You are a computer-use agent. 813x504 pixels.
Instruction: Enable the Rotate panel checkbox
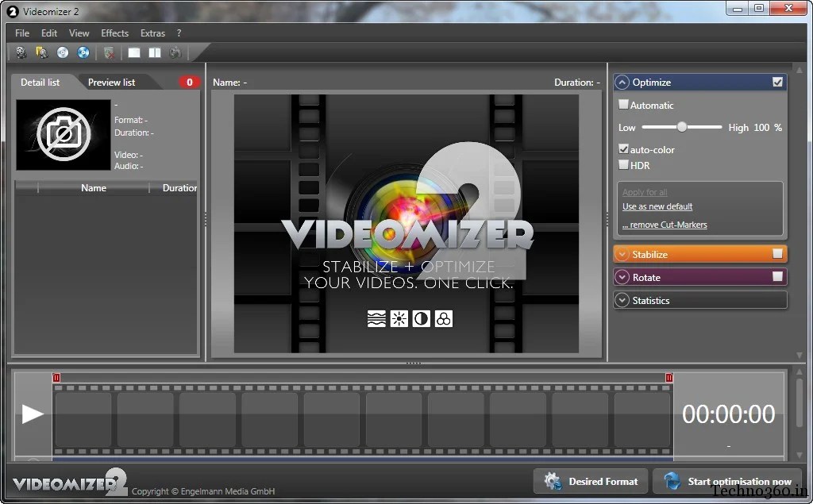tap(777, 276)
